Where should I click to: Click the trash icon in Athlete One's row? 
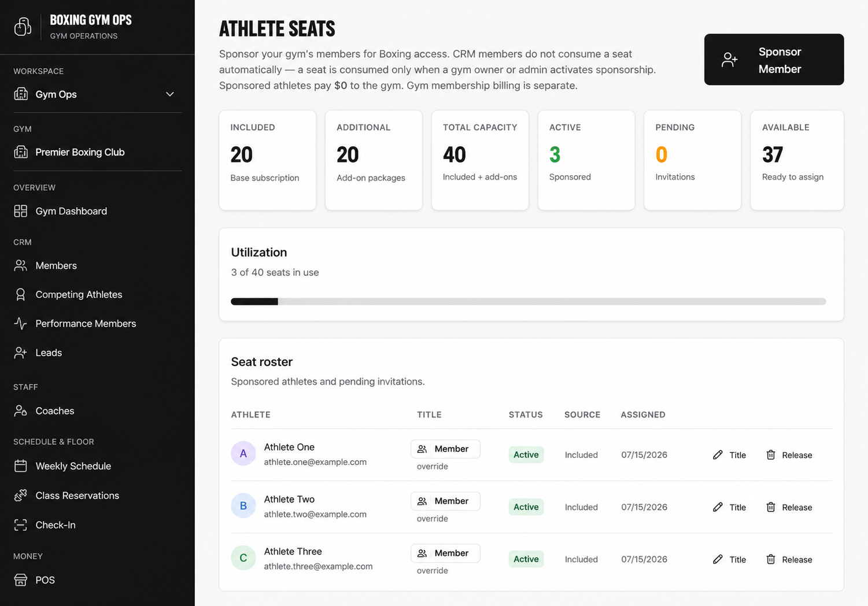771,455
